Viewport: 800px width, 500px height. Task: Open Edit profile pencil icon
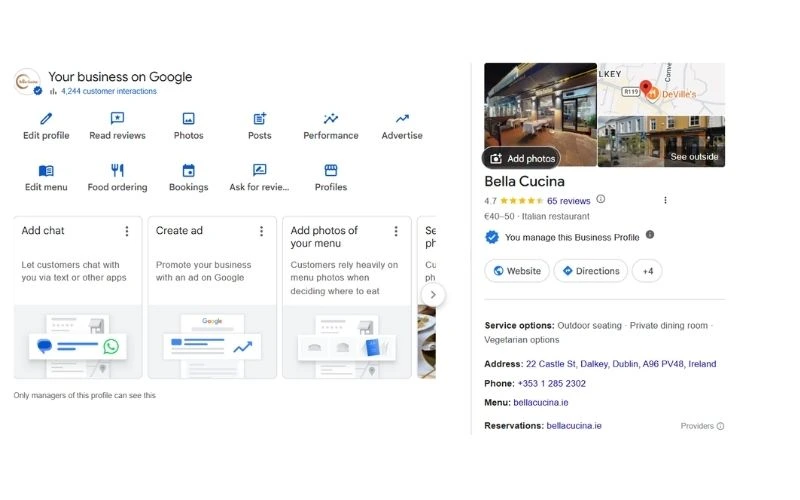tap(46, 118)
